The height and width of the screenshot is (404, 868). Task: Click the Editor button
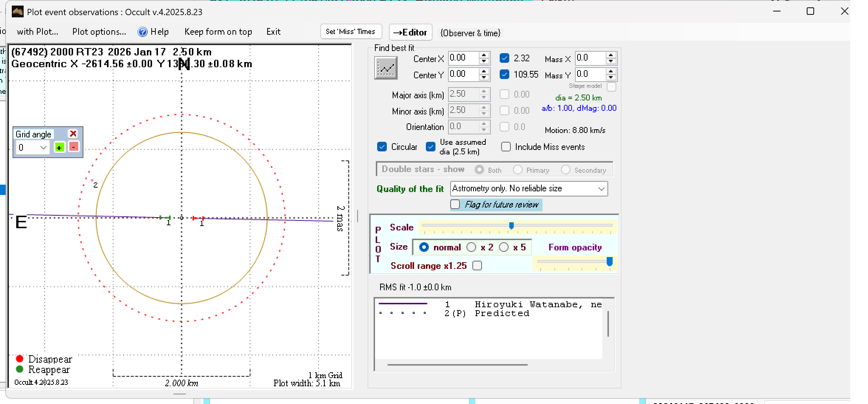410,32
